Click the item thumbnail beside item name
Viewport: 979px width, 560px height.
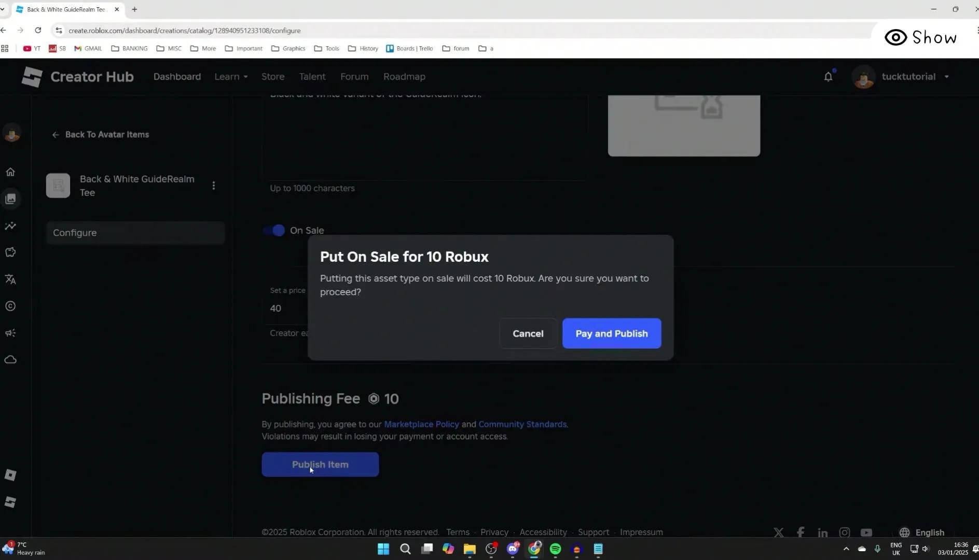58,186
